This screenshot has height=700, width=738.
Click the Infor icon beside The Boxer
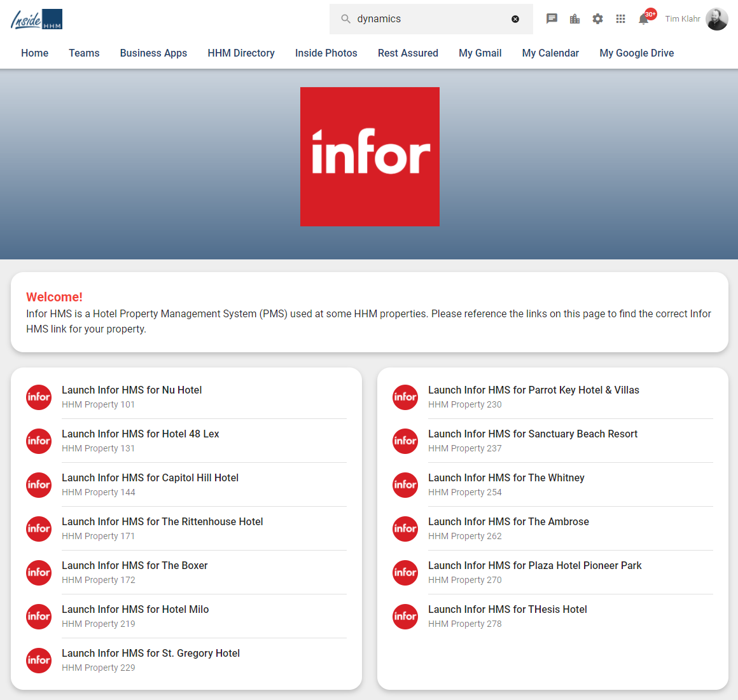click(39, 572)
